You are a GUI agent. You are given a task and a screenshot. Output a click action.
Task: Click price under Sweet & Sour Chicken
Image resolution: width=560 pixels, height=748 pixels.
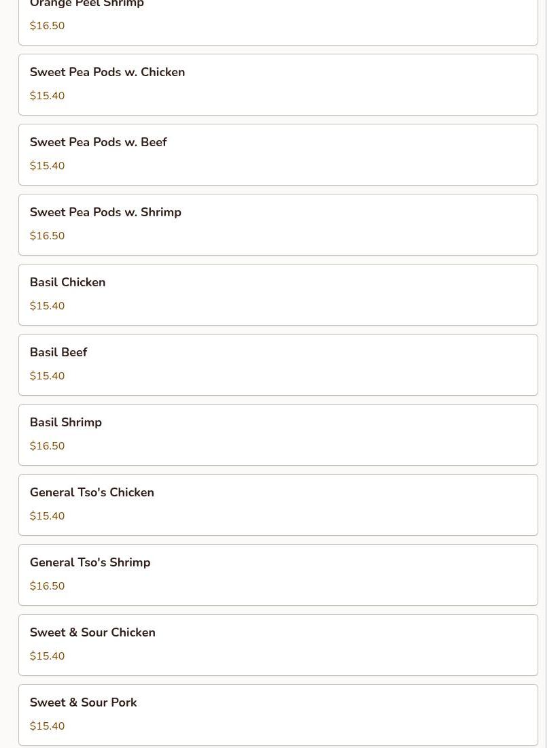pos(47,656)
